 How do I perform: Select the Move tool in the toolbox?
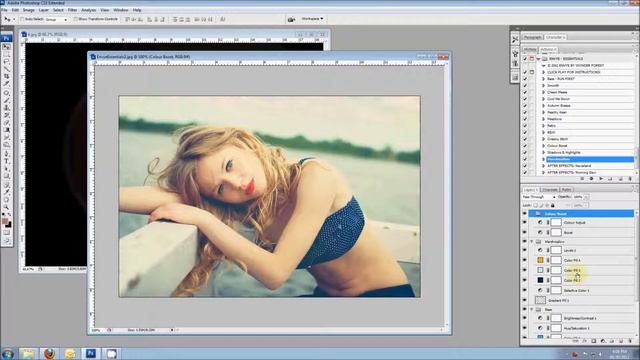pyautogui.click(x=7, y=47)
